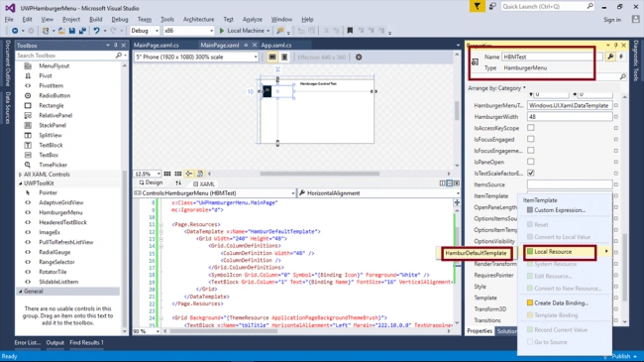
Task: Click the HamburgerWidth value field
Action: (x=570, y=117)
